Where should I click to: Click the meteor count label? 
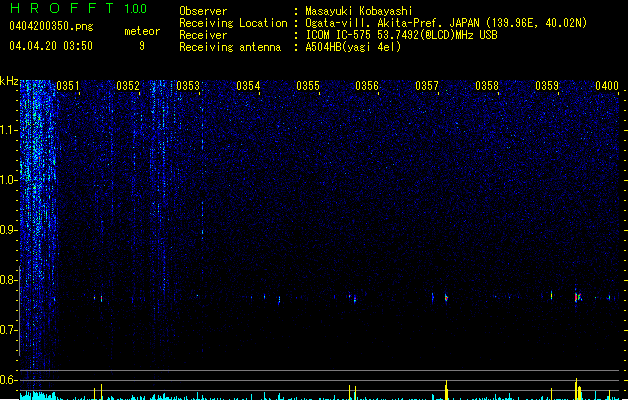point(142,31)
